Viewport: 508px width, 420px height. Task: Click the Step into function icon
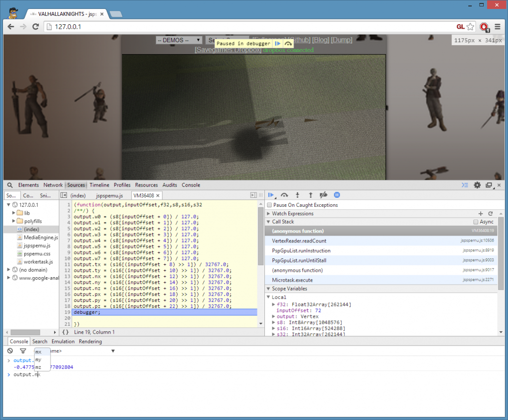click(x=298, y=195)
